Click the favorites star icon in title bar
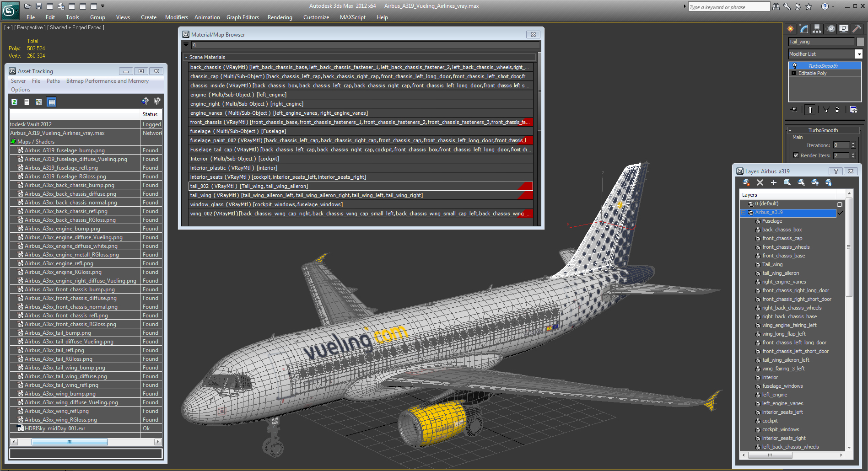This screenshot has height=471, width=868. (x=809, y=6)
